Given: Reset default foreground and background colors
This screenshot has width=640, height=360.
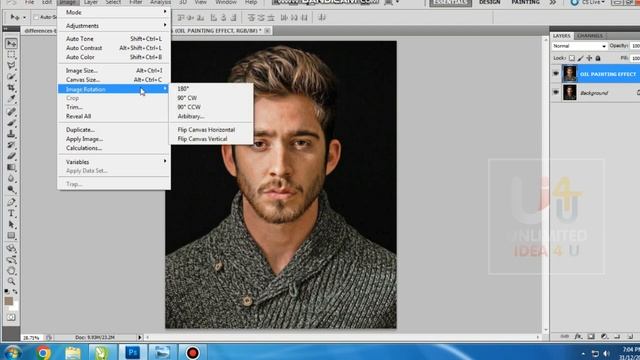Looking at the screenshot, I should (x=7, y=292).
